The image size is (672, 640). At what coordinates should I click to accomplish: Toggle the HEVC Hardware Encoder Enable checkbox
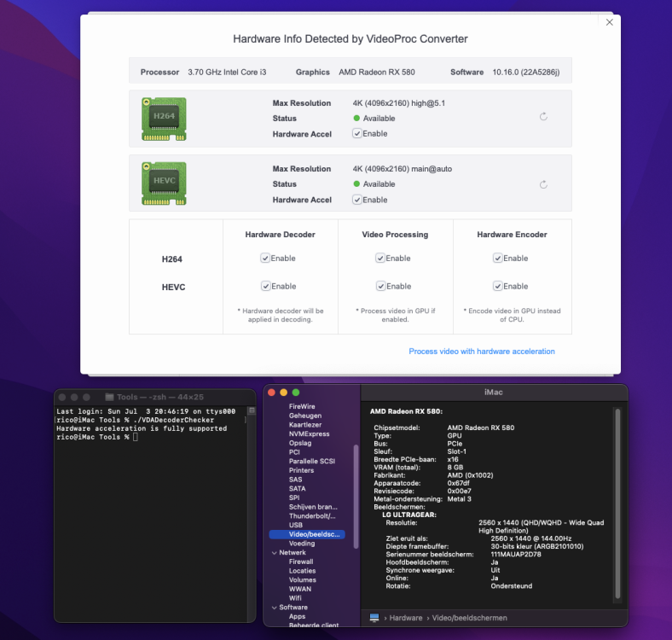pos(497,286)
